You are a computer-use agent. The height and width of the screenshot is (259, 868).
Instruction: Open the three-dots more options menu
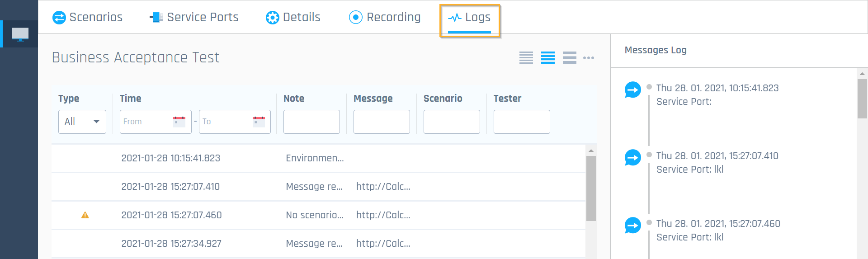click(x=589, y=58)
